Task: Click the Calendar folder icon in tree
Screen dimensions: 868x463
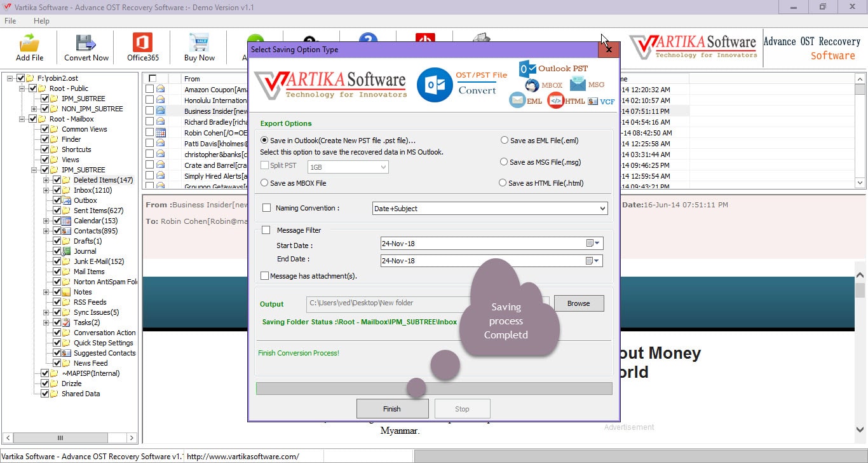Action: [x=67, y=221]
